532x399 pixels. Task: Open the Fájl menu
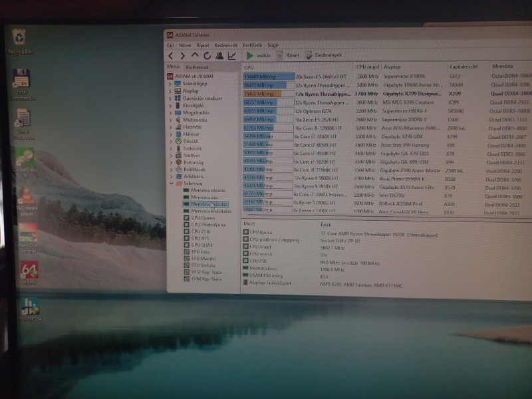(170, 45)
